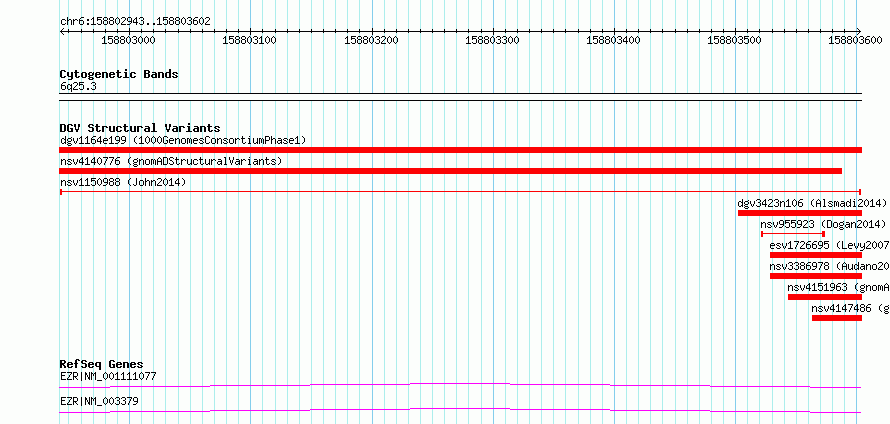Open variant nsv3386978 (Audano) label
This screenshot has height=424, width=890.
tap(829, 266)
